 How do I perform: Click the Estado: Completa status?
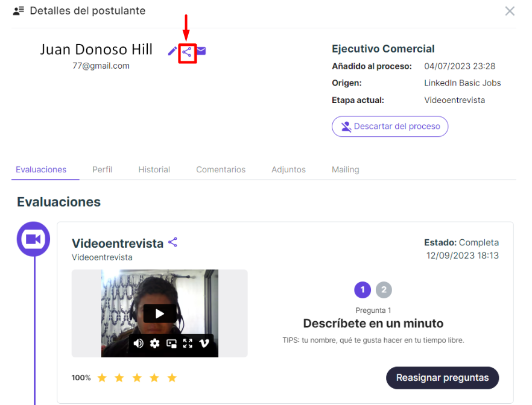click(461, 243)
